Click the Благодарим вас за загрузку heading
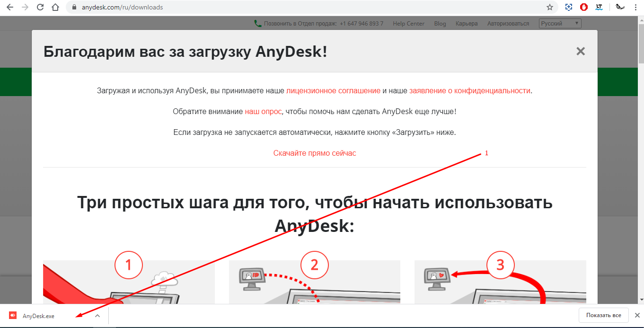 click(185, 52)
